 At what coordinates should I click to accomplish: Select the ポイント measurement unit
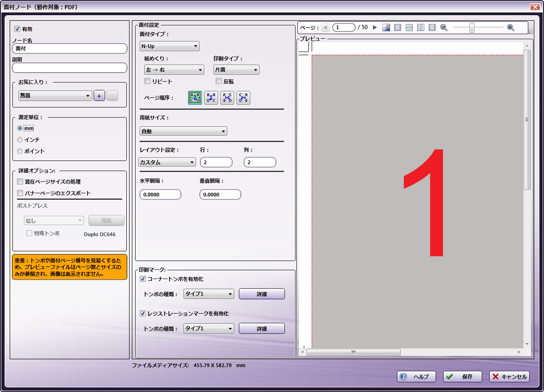pyautogui.click(x=20, y=151)
